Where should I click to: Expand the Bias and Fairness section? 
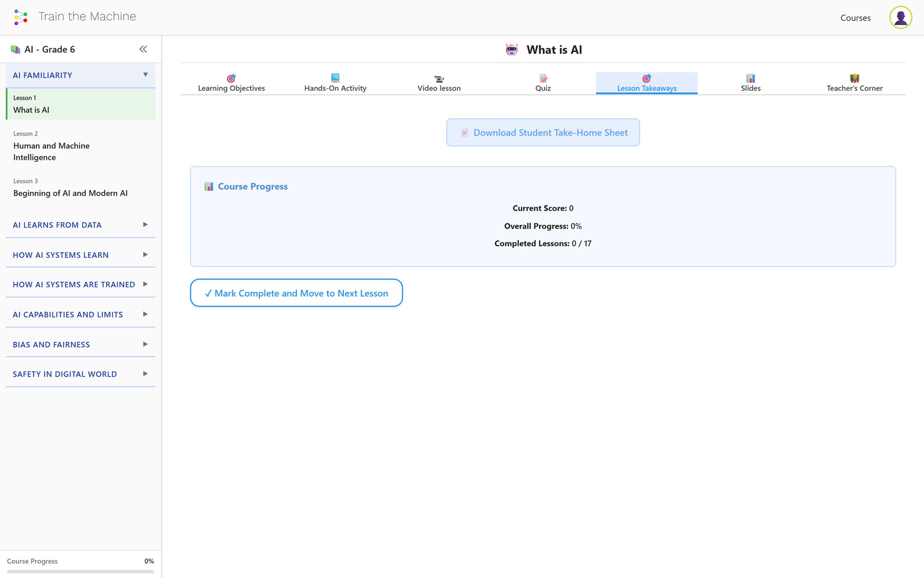pyautogui.click(x=81, y=344)
